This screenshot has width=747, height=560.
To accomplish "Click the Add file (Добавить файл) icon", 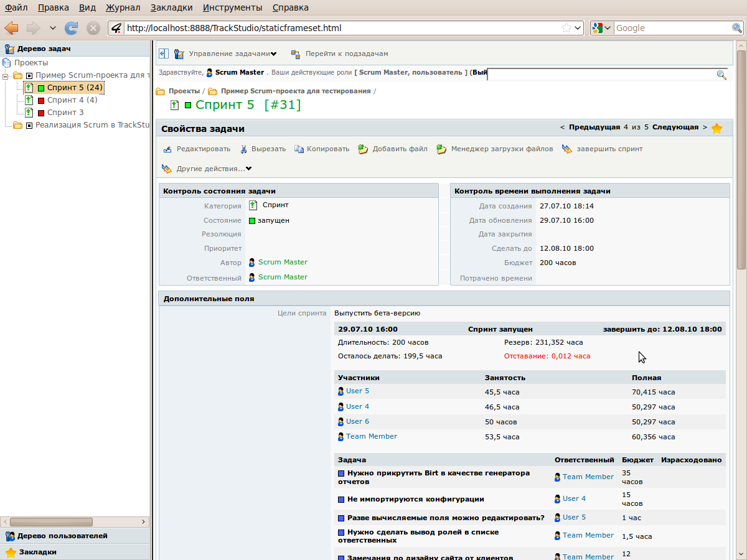I will 363,149.
